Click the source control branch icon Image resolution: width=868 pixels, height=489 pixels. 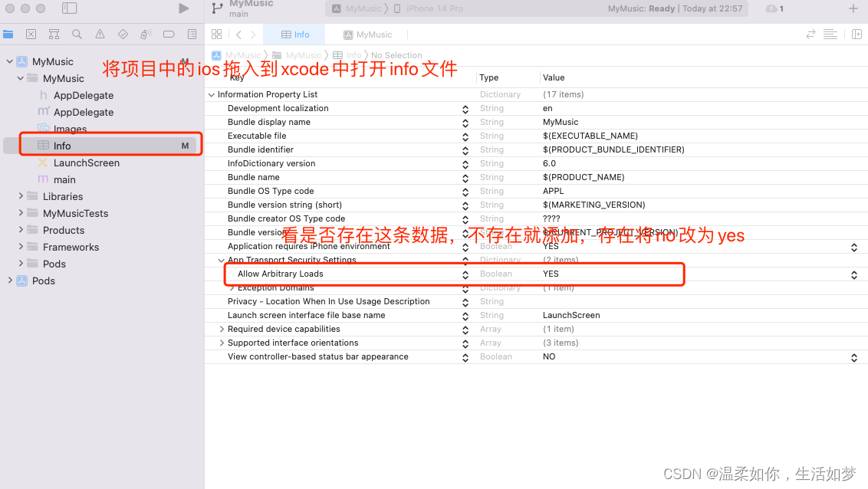pyautogui.click(x=217, y=8)
